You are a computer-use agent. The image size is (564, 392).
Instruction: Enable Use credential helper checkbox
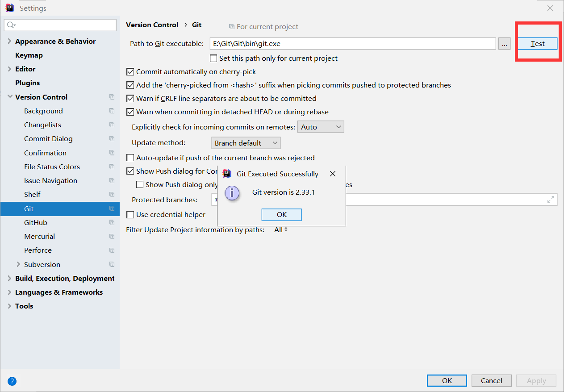(130, 214)
